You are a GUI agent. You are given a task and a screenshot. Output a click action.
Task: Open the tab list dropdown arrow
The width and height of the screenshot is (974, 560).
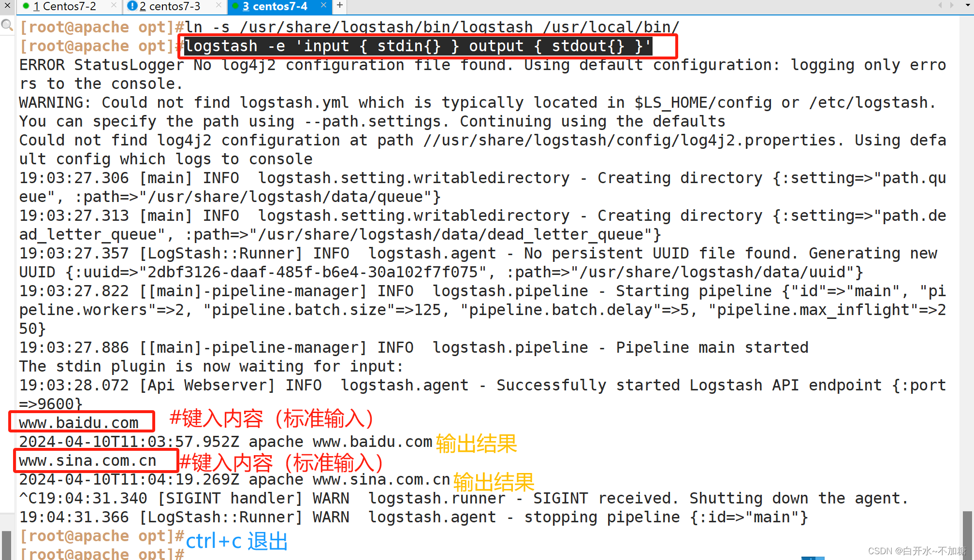(x=968, y=5)
